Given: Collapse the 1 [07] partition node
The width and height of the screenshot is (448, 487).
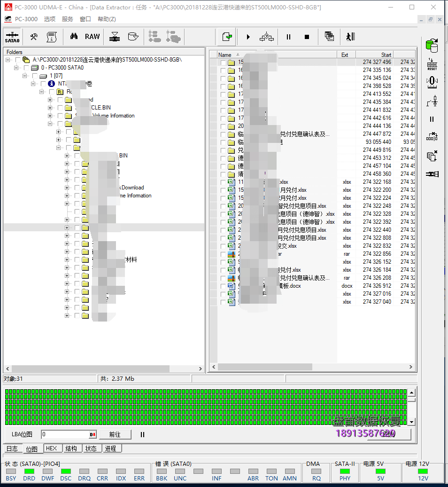Looking at the screenshot, I should pyautogui.click(x=24, y=76).
